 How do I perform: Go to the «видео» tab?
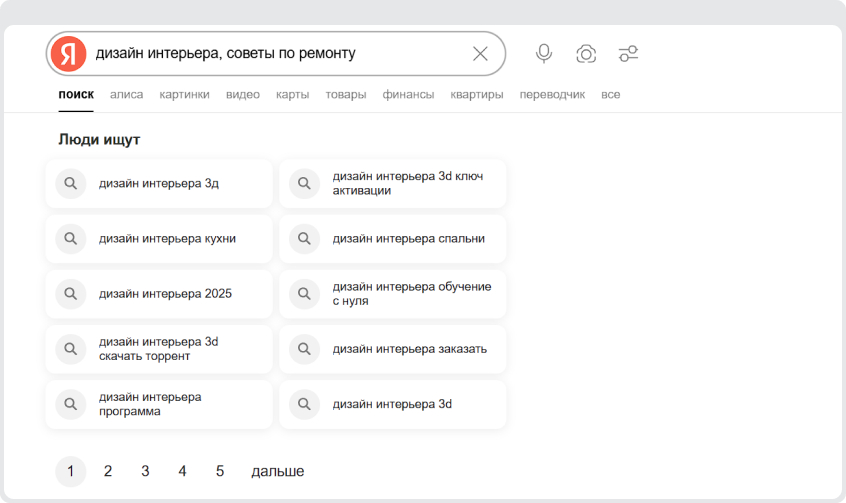click(243, 94)
